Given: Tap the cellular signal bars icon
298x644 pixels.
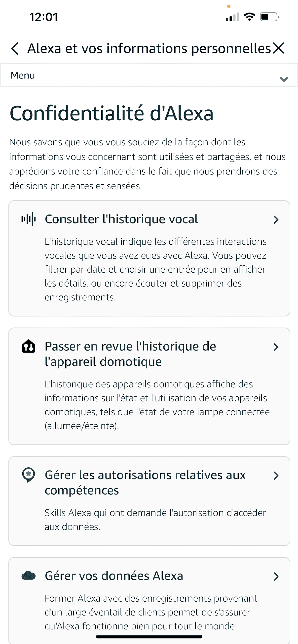Looking at the screenshot, I should (232, 17).
